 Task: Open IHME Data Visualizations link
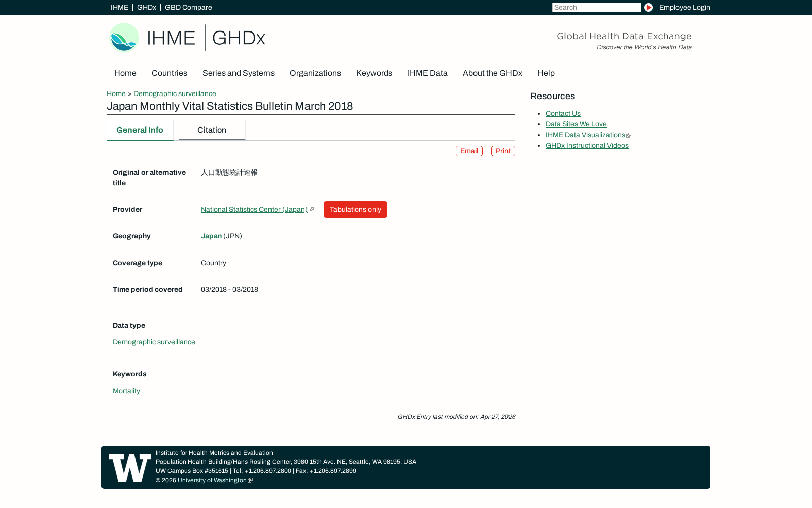click(x=585, y=135)
